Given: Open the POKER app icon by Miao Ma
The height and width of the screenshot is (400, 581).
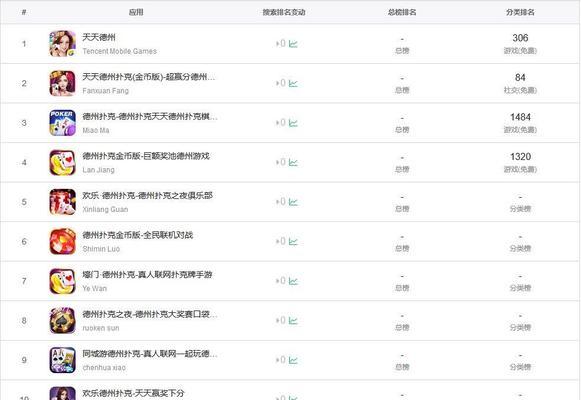Looking at the screenshot, I should point(62,123).
